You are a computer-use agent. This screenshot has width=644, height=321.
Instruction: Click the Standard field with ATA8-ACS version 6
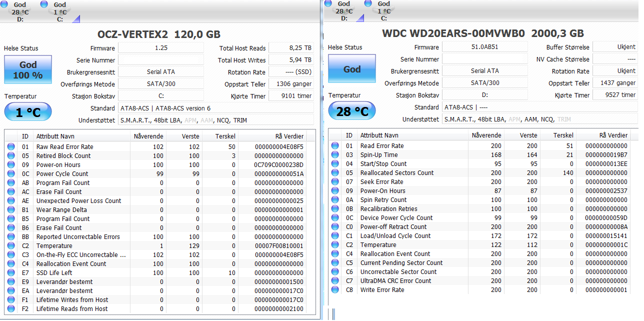(x=216, y=108)
